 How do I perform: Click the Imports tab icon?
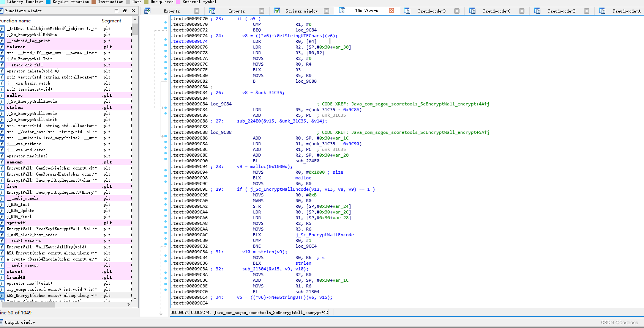pos(212,11)
